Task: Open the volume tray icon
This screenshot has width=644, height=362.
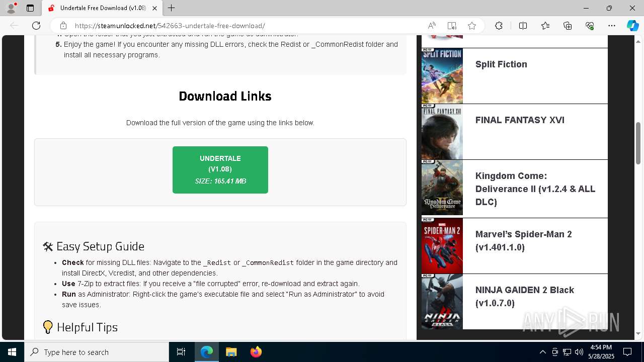Action: (579, 352)
